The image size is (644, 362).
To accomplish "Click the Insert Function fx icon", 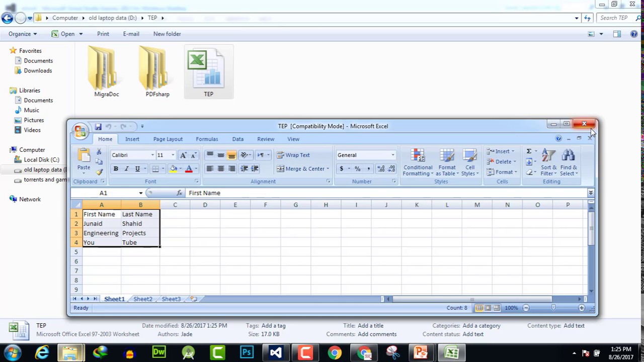I will (x=179, y=193).
